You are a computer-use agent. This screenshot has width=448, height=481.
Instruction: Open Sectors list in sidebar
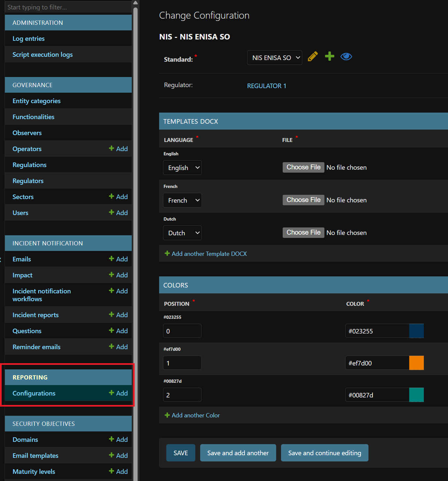(23, 197)
